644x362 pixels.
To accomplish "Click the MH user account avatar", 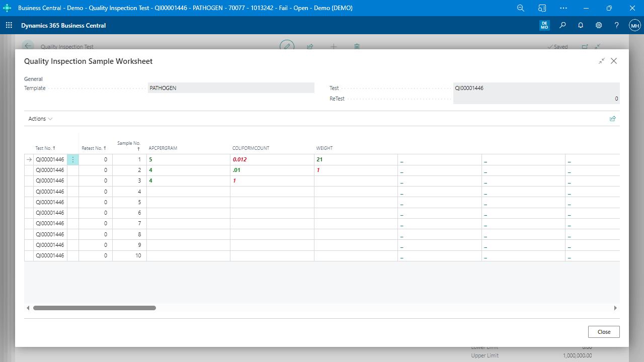I will click(635, 25).
